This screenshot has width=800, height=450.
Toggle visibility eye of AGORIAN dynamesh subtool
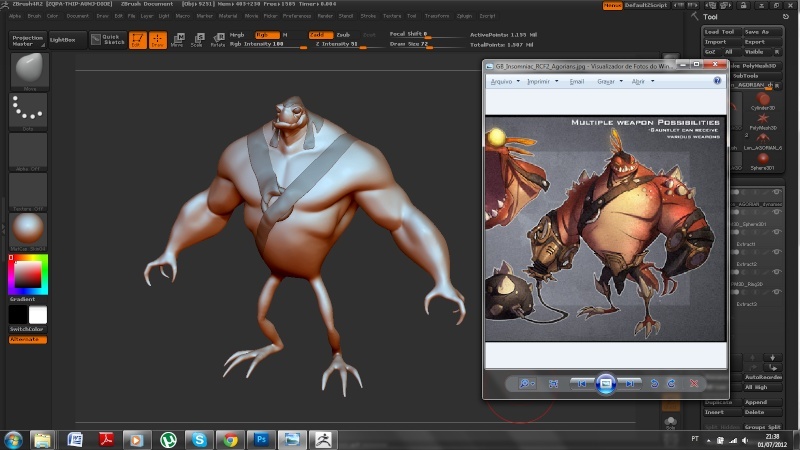[x=776, y=192]
